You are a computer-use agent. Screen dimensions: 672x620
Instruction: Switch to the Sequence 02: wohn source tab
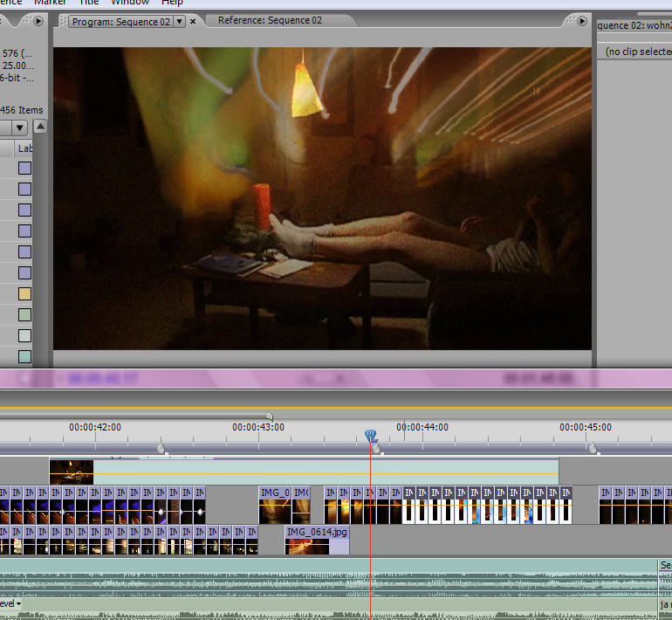click(x=634, y=25)
